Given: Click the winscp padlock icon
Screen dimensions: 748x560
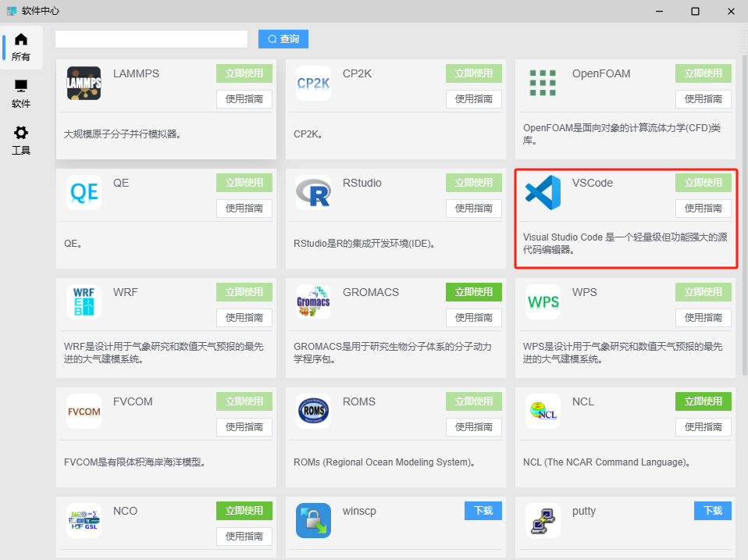Looking at the screenshot, I should tap(313, 520).
